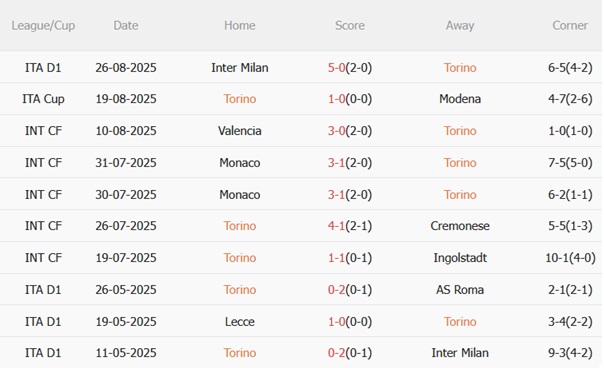Viewport: 604px width, 368px height.
Task: Click the 5-0(2-0) score
Action: (x=350, y=68)
